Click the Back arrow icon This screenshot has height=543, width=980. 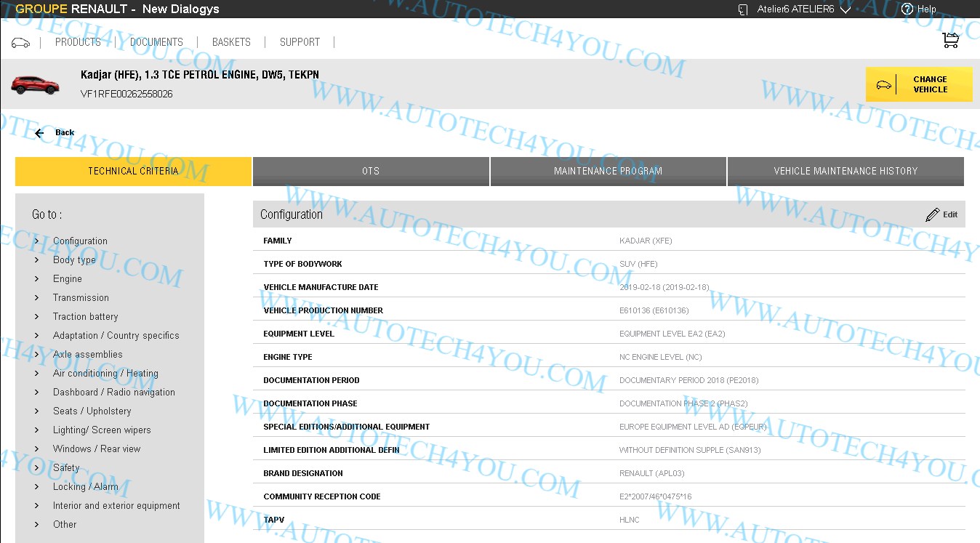coord(38,132)
